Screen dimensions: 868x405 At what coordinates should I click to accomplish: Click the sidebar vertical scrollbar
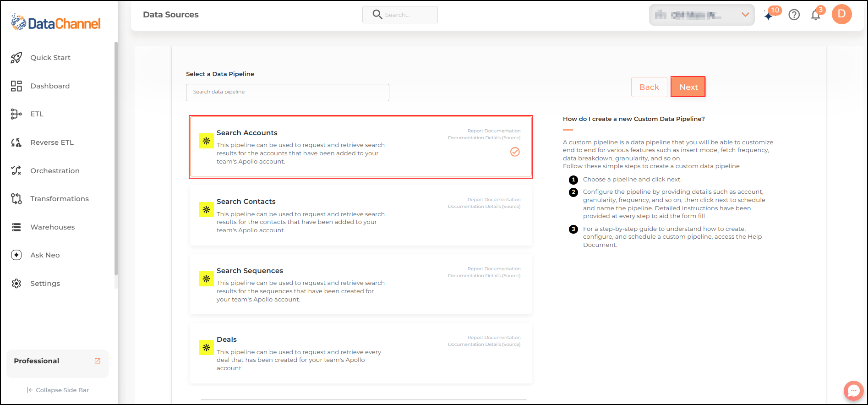coord(116,158)
